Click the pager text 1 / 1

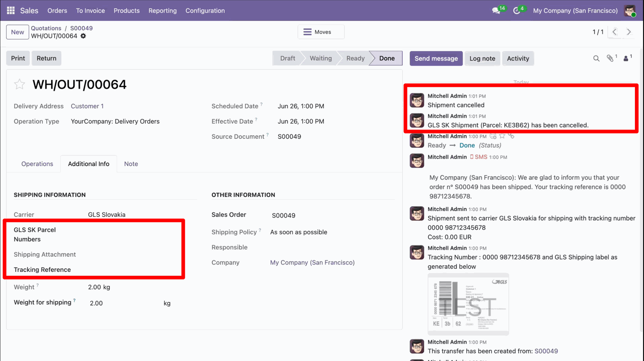(x=598, y=32)
